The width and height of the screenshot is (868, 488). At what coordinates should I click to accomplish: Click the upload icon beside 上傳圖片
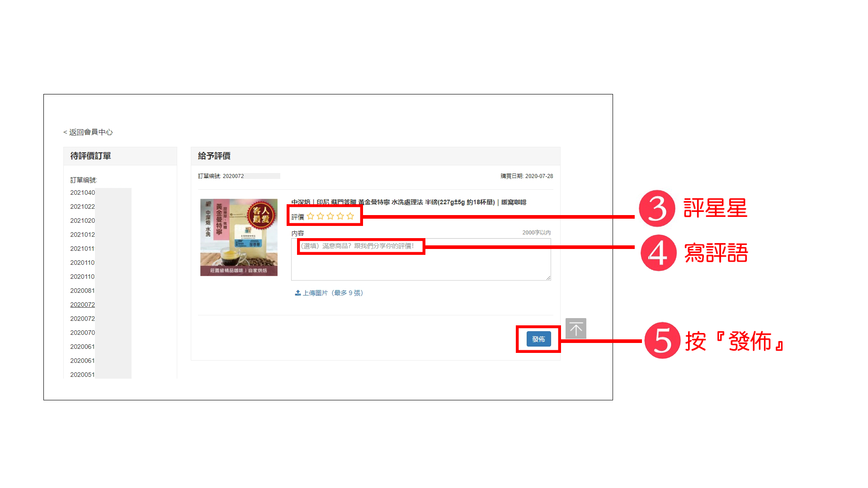tap(298, 293)
